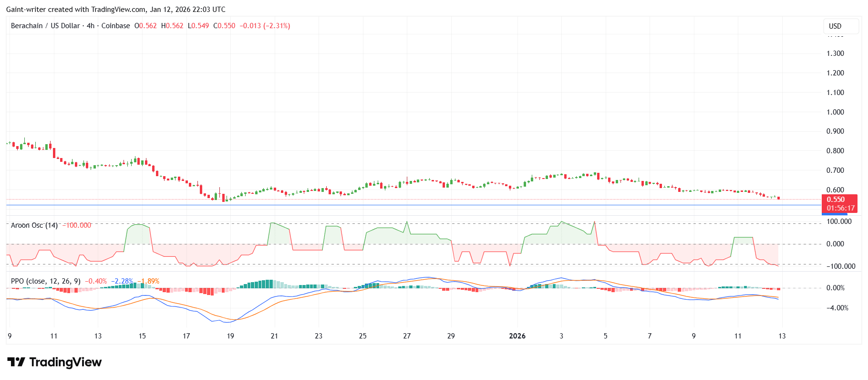Screen dimensions: 868x380
Task: Select the PPO (close, 12, 26, 9) indicator label
Action: coord(46,281)
